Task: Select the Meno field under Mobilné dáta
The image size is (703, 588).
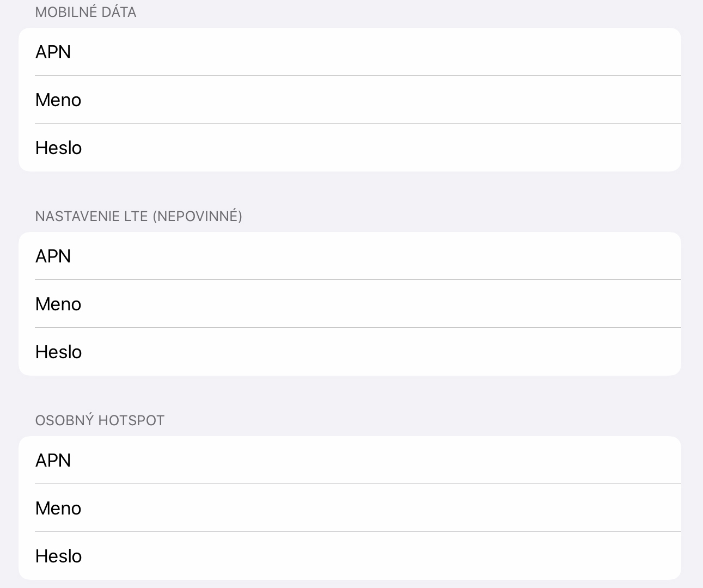Action: 350,100
